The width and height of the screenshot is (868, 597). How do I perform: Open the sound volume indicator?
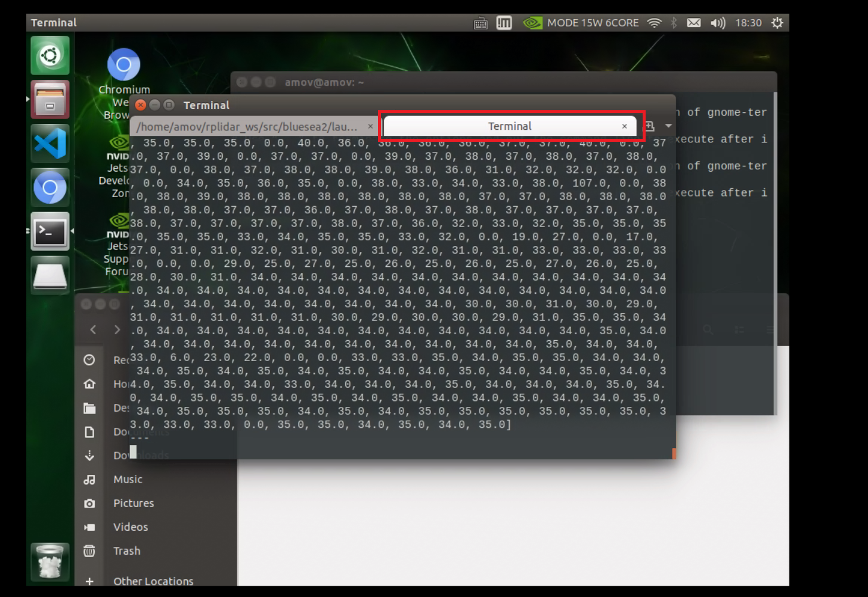718,23
